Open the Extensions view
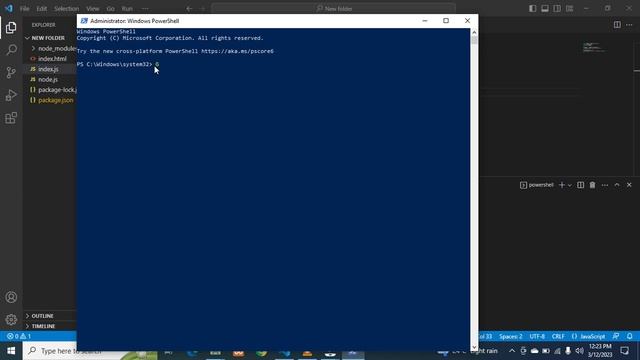This screenshot has height=360, width=640. 11,118
